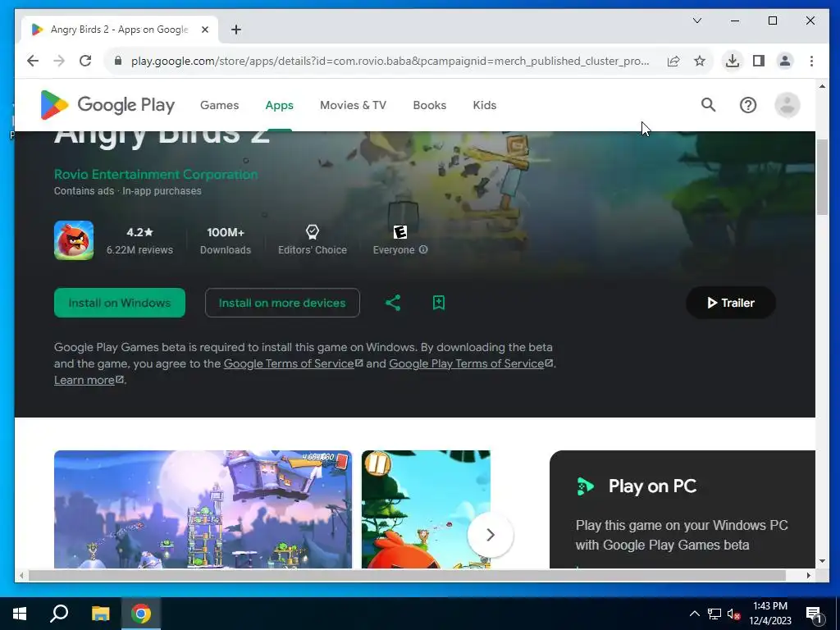View site information via lock icon

(118, 61)
